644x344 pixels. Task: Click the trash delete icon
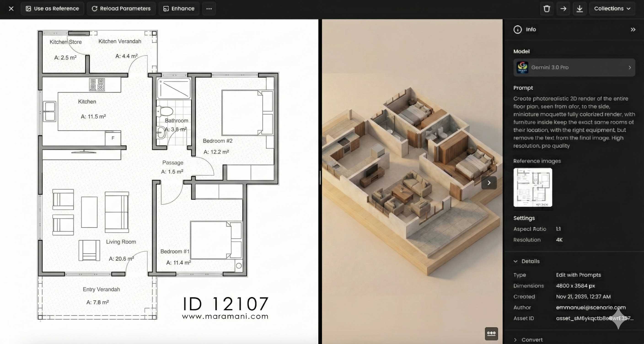point(547,9)
